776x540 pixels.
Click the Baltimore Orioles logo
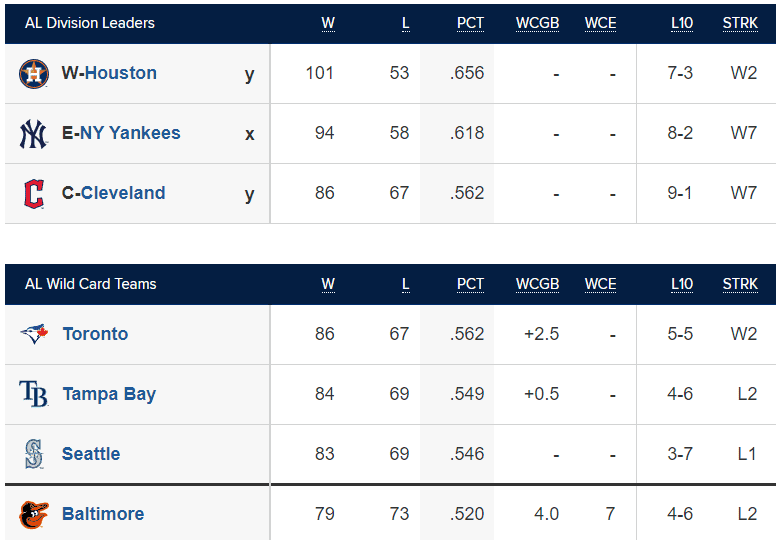point(34,514)
